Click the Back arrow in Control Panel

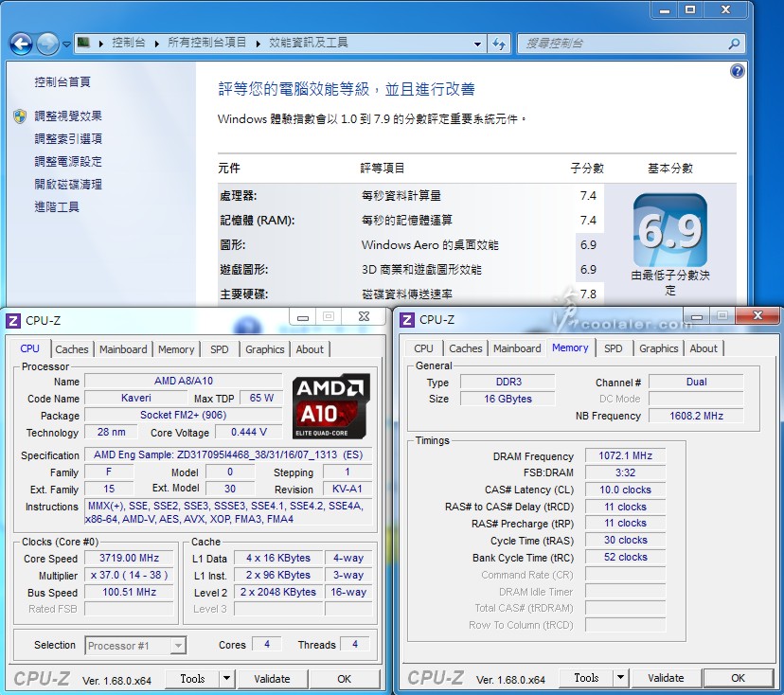[21, 44]
